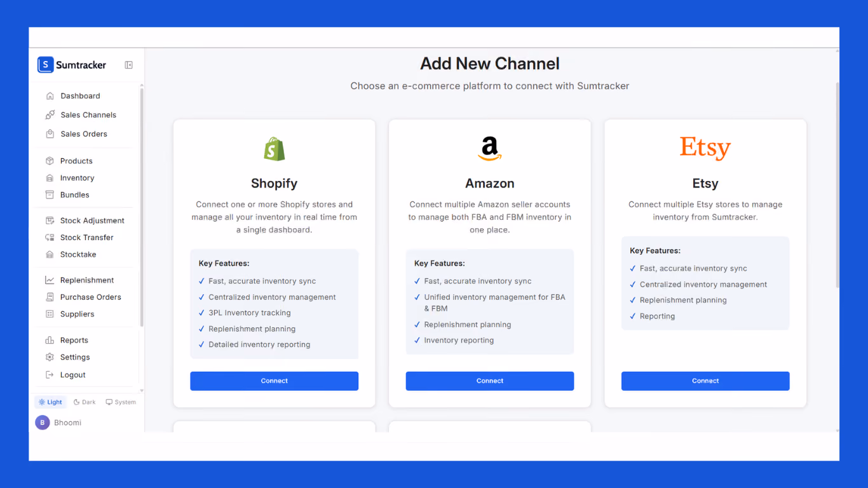Click the Sumtracker logo icon

pyautogui.click(x=45, y=65)
